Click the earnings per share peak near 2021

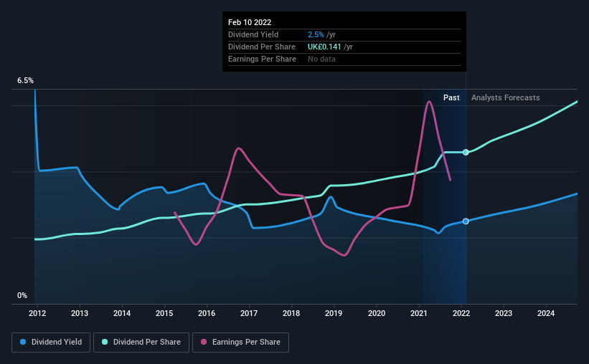pos(429,102)
